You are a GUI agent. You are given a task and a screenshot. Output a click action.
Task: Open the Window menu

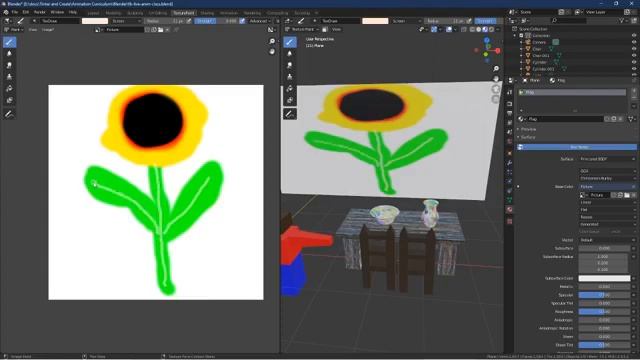point(57,12)
